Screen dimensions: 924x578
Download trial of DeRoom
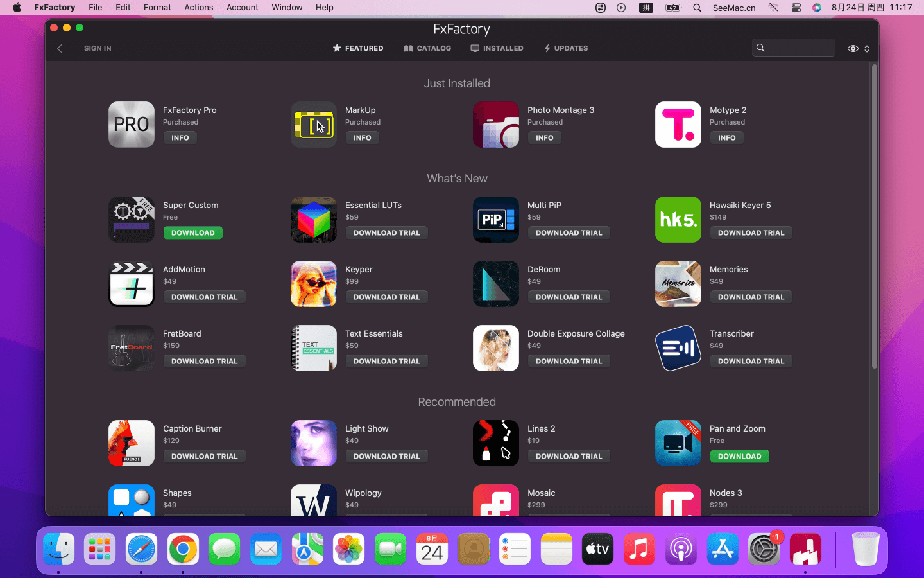569,297
